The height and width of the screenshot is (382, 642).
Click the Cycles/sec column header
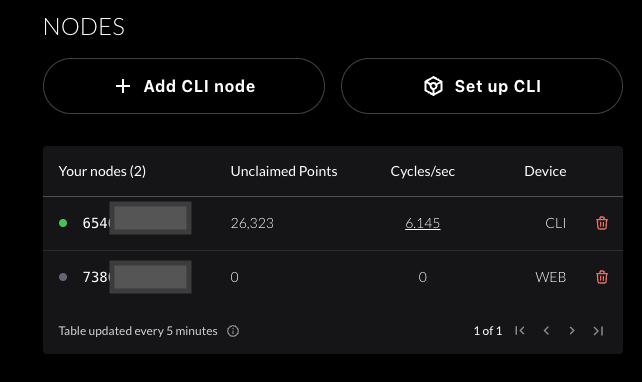click(x=423, y=171)
